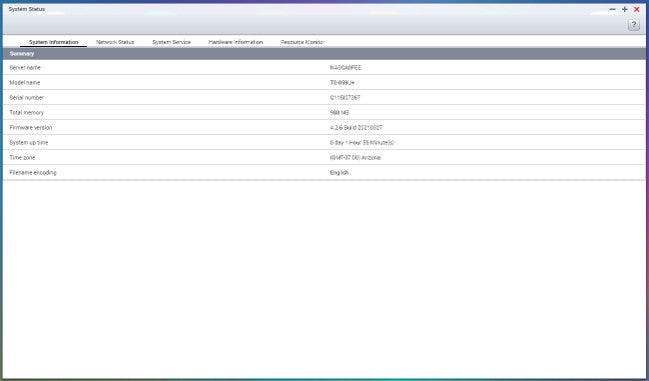Select the "Server name" label
649x381 pixels.
click(x=25, y=67)
